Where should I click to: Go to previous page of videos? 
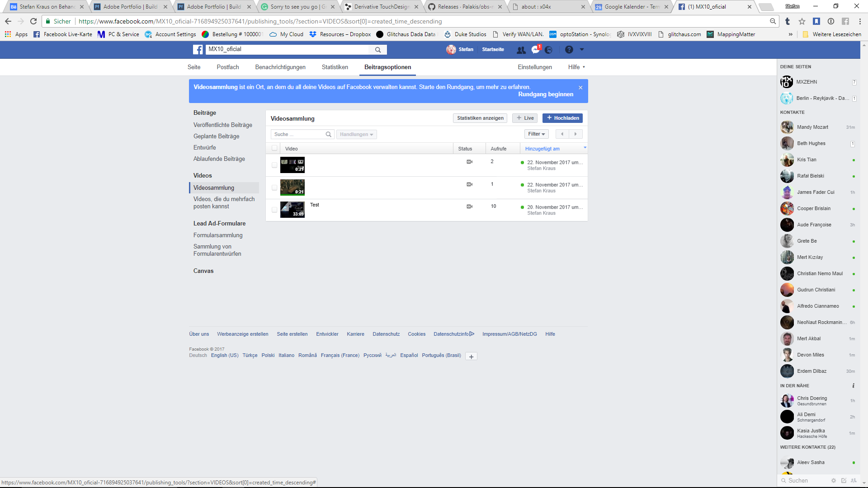pos(562,134)
